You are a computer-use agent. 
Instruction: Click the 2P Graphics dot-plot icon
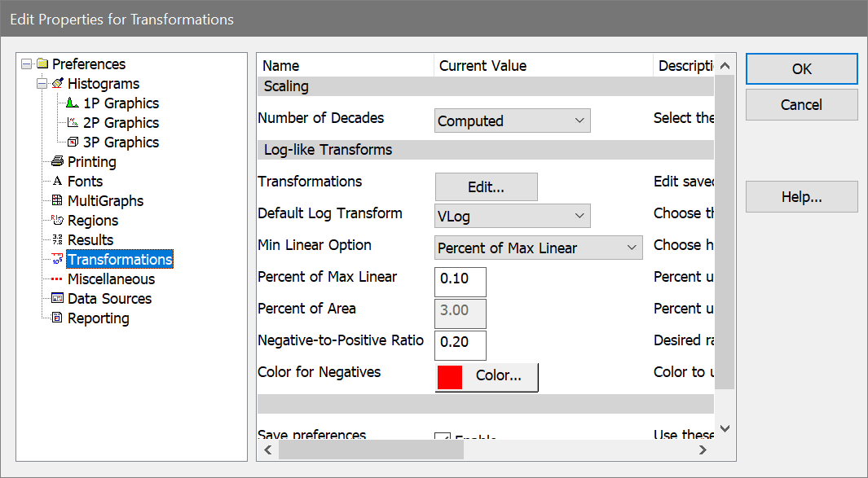[x=73, y=123]
